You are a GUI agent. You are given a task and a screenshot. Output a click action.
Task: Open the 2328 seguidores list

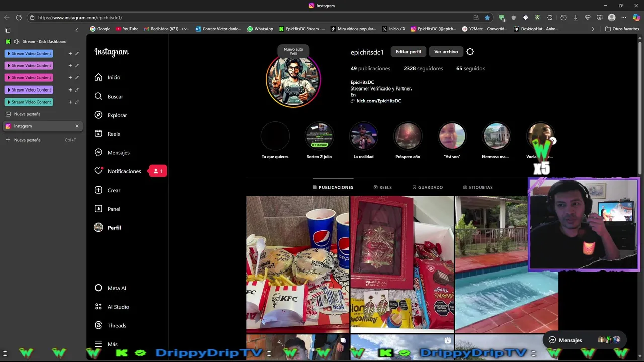(423, 68)
